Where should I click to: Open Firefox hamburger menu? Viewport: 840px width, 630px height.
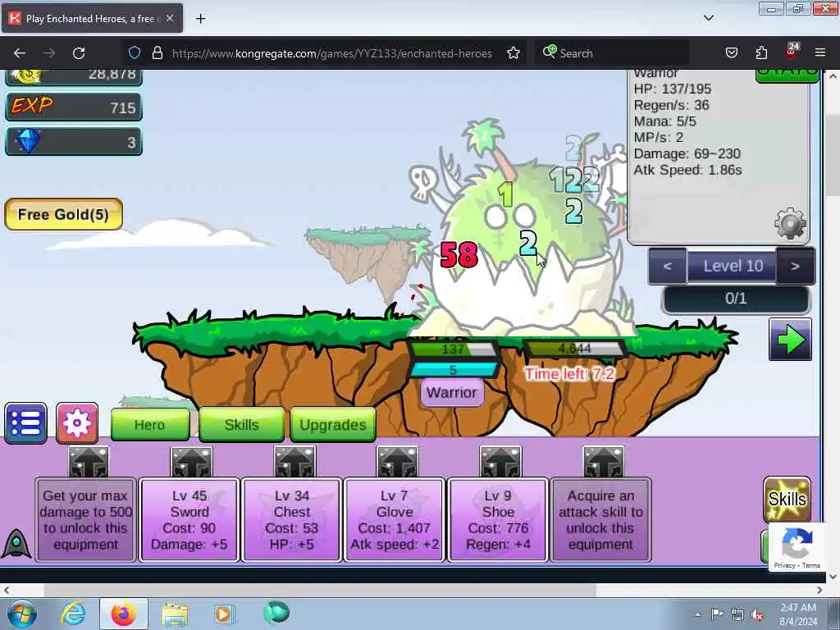(820, 53)
